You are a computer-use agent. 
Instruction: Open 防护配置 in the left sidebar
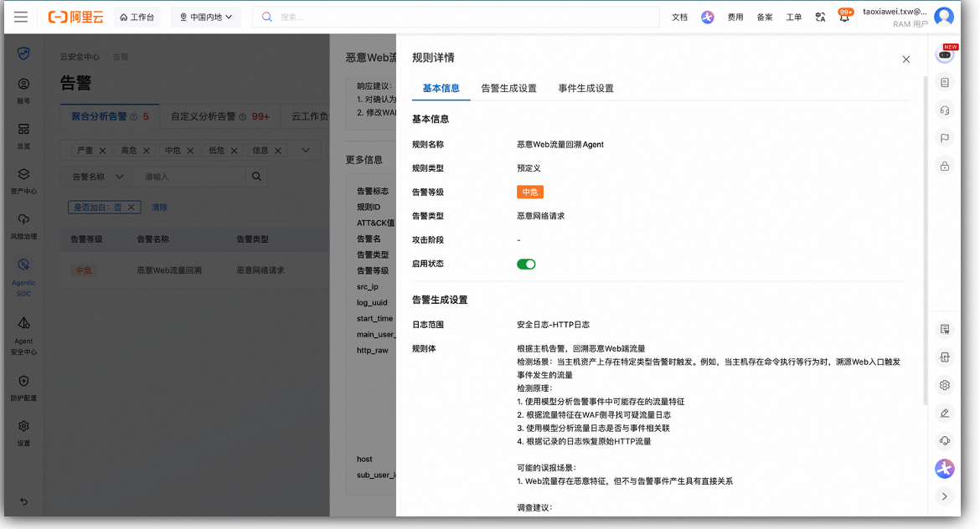(23, 388)
